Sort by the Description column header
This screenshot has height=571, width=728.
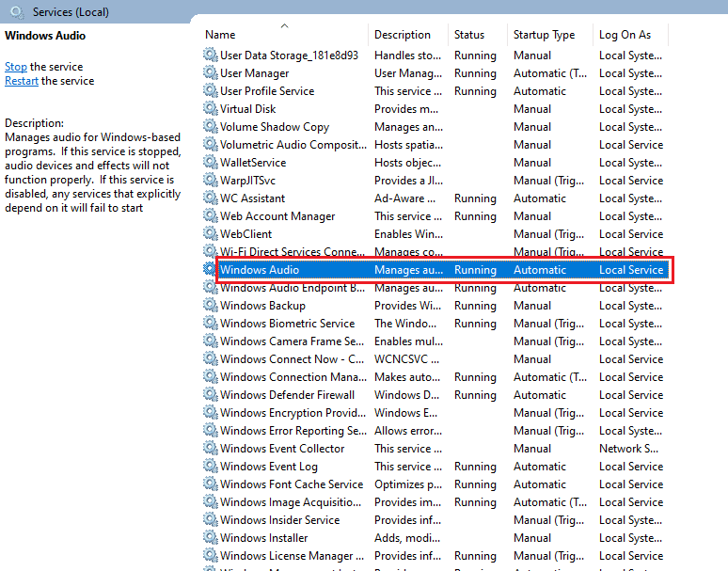click(402, 35)
